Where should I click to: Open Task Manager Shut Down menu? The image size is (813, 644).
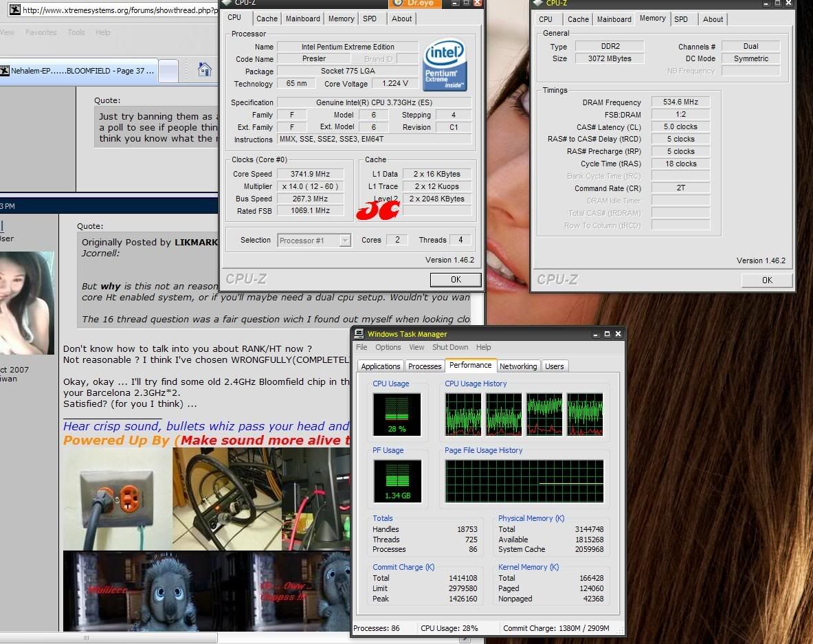pos(450,347)
